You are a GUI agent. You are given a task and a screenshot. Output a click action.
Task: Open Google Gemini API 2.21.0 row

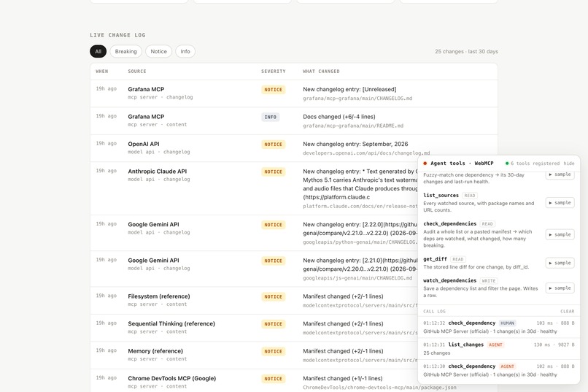click(x=254, y=269)
